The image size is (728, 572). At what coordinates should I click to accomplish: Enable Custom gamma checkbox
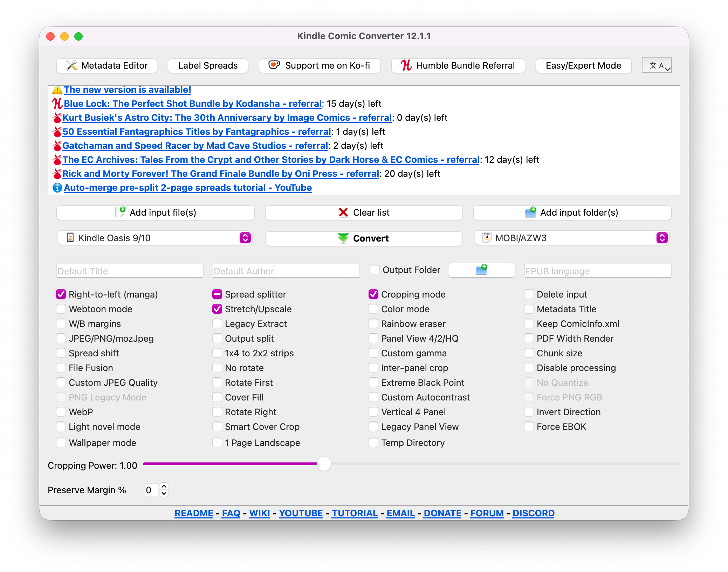373,353
